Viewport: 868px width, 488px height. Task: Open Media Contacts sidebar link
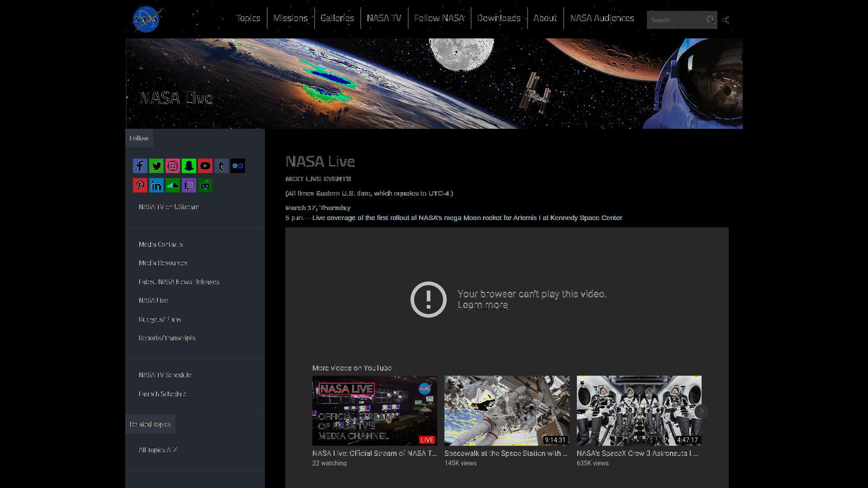pyautogui.click(x=160, y=244)
